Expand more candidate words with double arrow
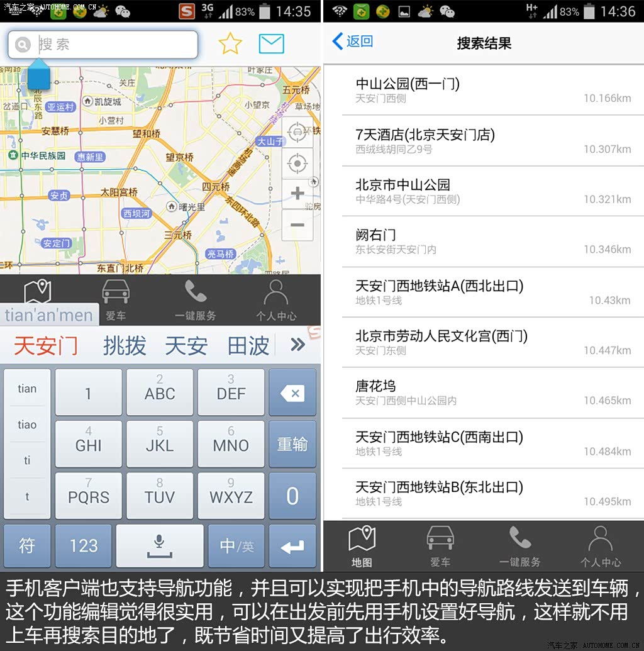 (297, 345)
